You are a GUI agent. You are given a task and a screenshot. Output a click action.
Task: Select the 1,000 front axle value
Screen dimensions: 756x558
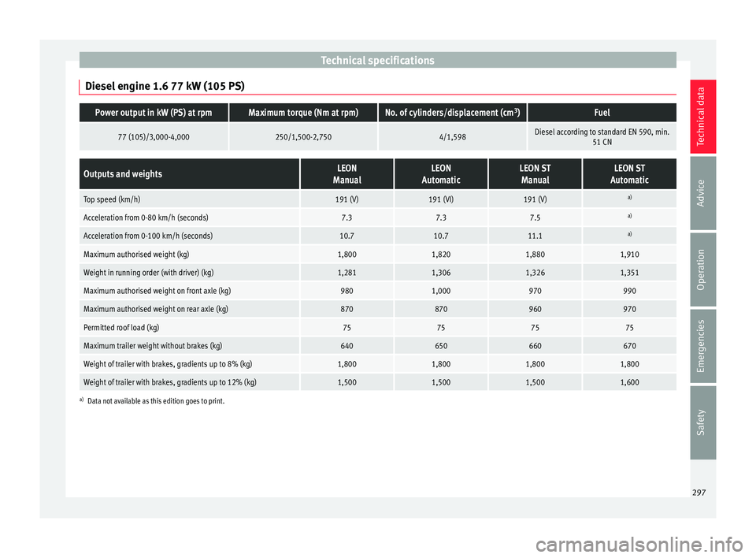coord(441,291)
